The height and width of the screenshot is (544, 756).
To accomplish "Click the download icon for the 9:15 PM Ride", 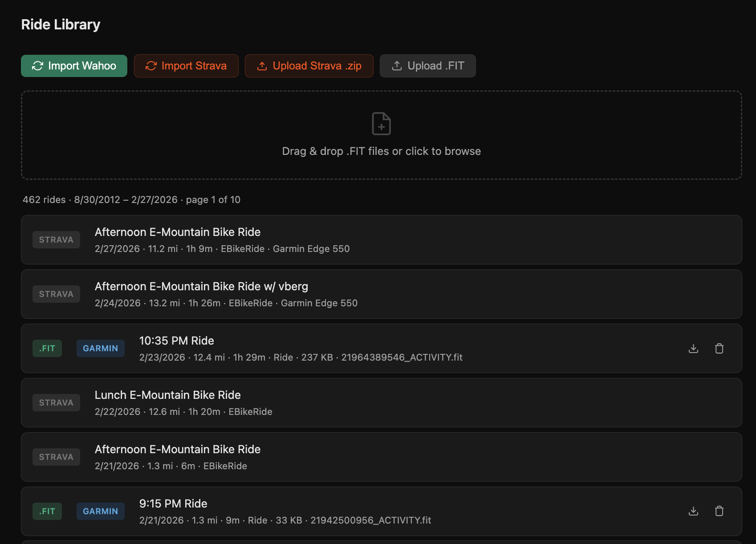I will point(693,511).
